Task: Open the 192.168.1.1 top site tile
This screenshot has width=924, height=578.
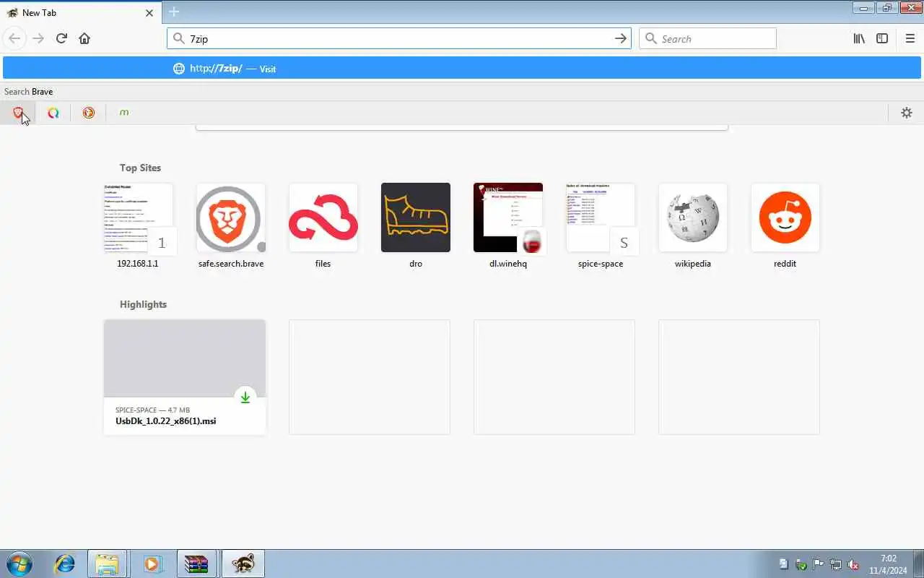Action: (138, 225)
